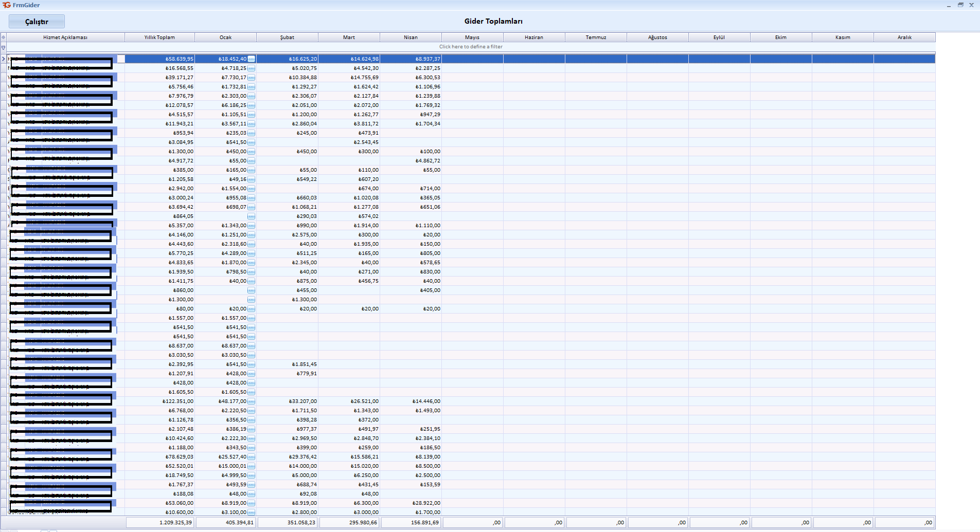
Task: Select yearly total cell ₺78.629,03
Action: (x=159, y=457)
